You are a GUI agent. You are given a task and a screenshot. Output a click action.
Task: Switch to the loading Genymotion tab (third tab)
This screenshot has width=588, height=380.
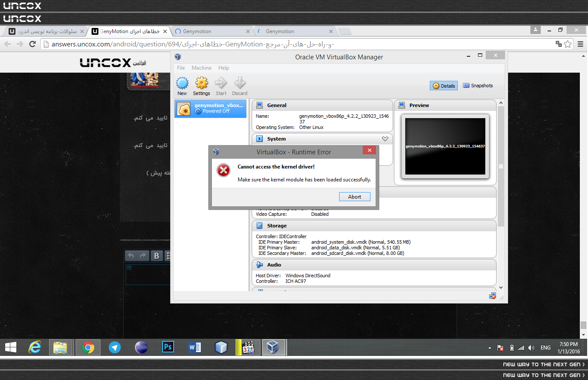coord(212,31)
